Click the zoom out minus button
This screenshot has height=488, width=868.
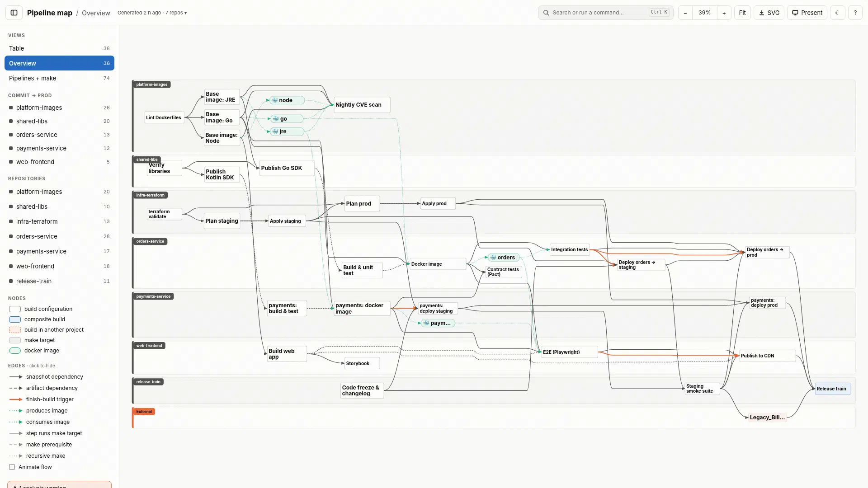point(685,13)
